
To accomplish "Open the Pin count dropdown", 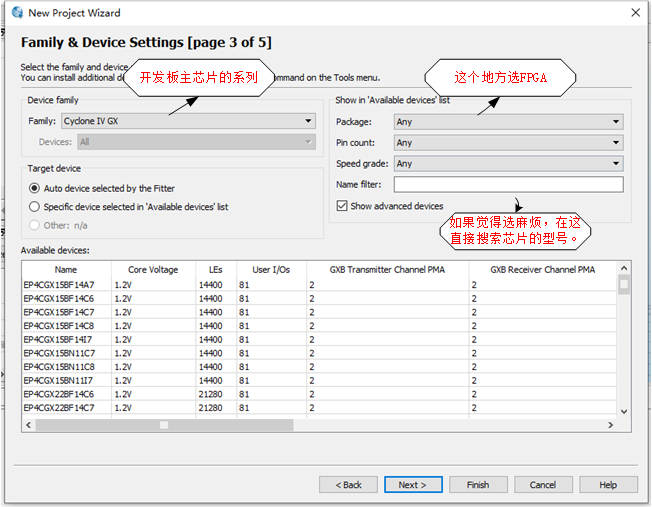I will [509, 143].
